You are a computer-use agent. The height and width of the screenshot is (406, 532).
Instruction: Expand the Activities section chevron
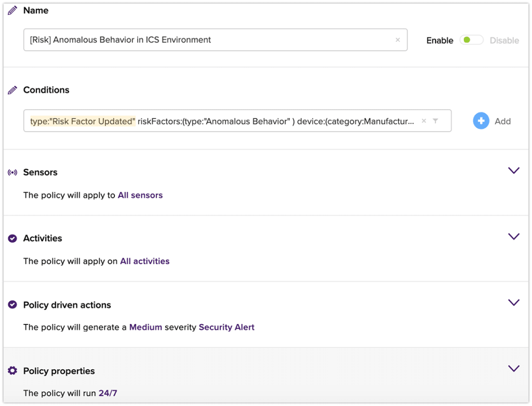pos(514,236)
